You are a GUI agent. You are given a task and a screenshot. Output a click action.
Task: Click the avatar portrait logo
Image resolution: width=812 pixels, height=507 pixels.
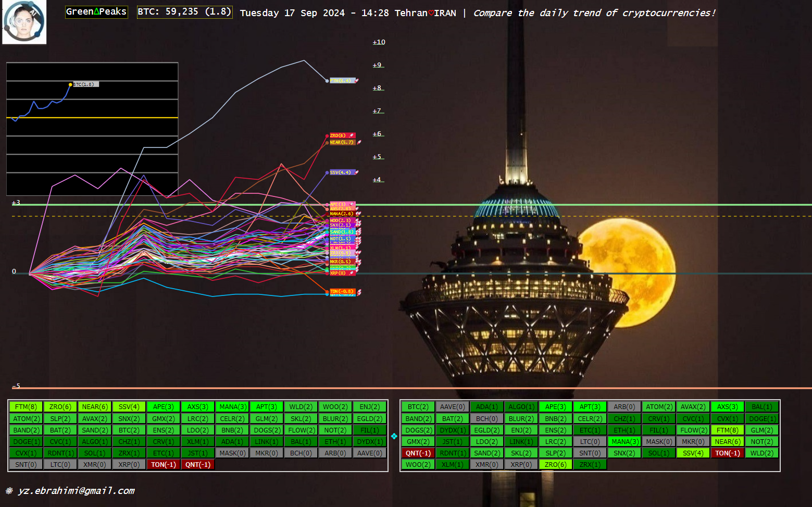[x=24, y=22]
